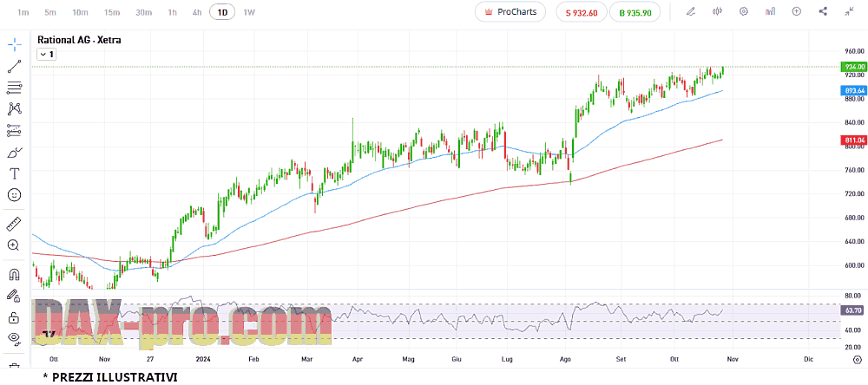Open axis settings gear at bottom right
Viewport: 868px width, 385px height.
(x=857, y=360)
